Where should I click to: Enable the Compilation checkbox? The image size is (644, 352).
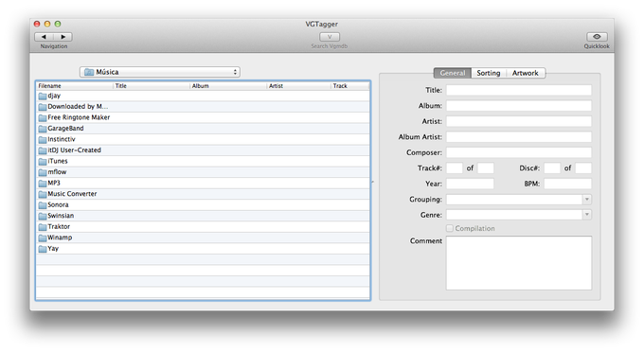(450, 228)
